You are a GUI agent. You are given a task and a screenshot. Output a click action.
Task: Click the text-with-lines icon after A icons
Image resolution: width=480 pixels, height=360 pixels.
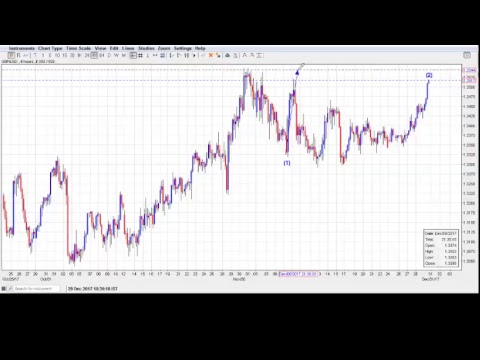[x=259, y=55]
